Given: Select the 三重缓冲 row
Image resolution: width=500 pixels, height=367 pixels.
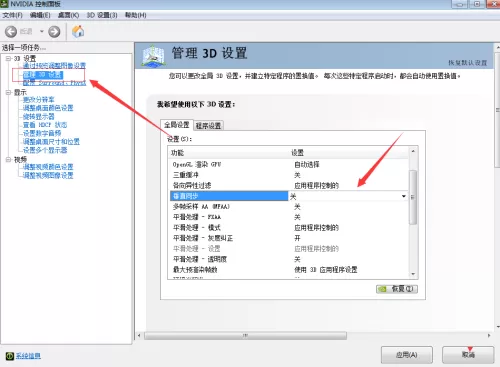Looking at the screenshot, I should click(289, 175).
